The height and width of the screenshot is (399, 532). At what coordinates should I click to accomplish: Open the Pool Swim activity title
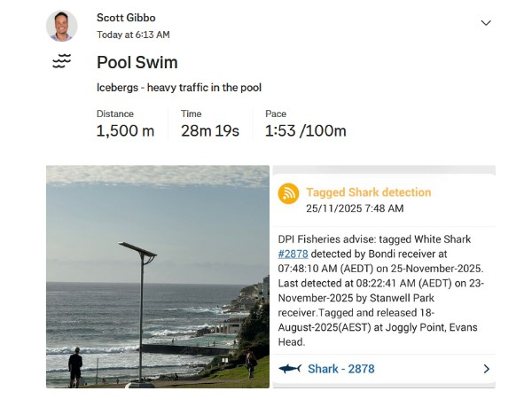137,62
